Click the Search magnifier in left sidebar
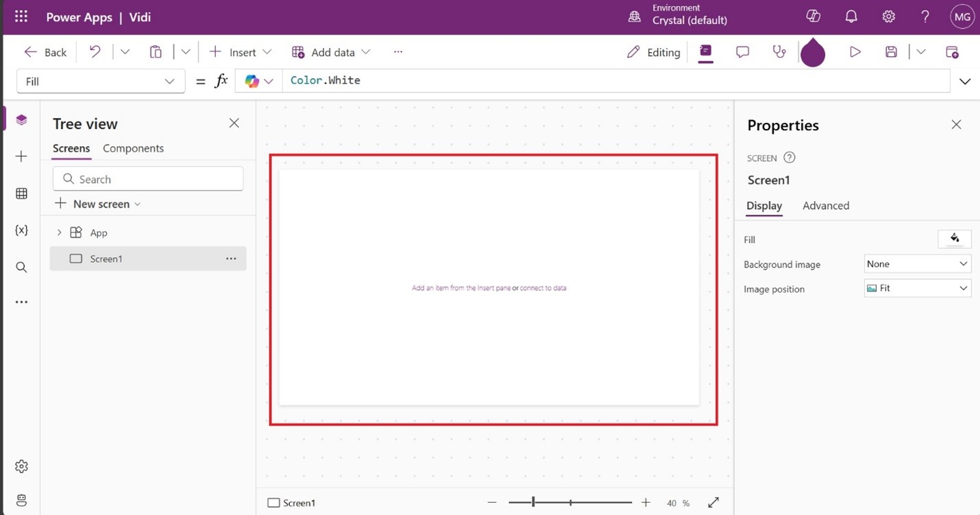This screenshot has height=515, width=980. pos(21,267)
